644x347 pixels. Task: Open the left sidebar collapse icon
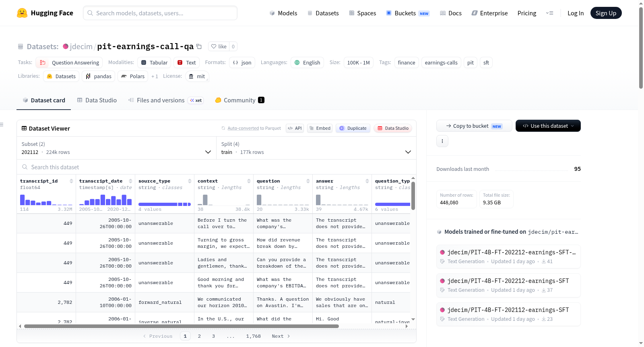[2, 125]
